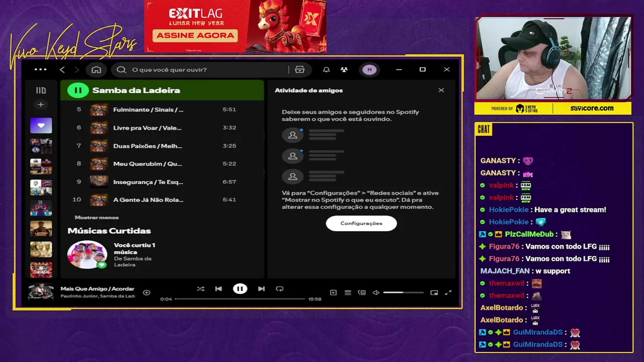644x362 pixels.
Task: Open friend activity icon in top bar
Action: (x=344, y=69)
